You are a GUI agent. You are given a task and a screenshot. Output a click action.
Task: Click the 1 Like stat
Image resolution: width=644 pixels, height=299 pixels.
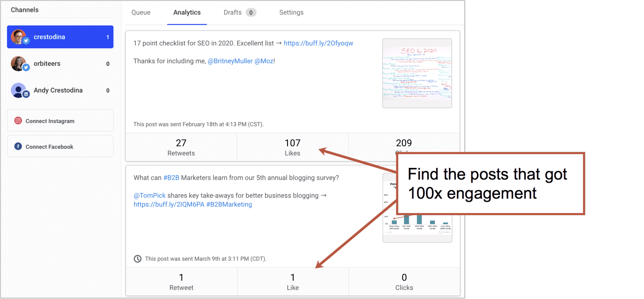(293, 282)
